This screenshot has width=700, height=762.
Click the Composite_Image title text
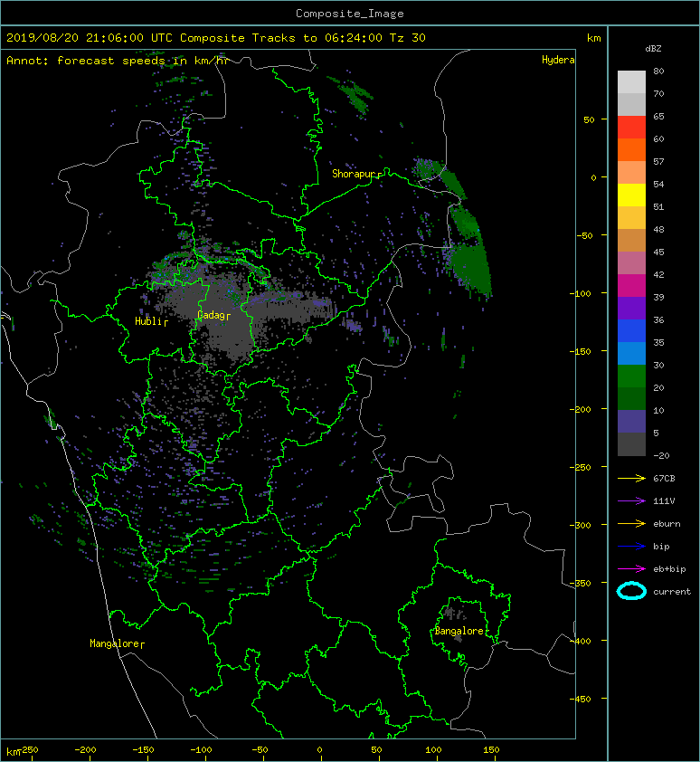(x=350, y=14)
